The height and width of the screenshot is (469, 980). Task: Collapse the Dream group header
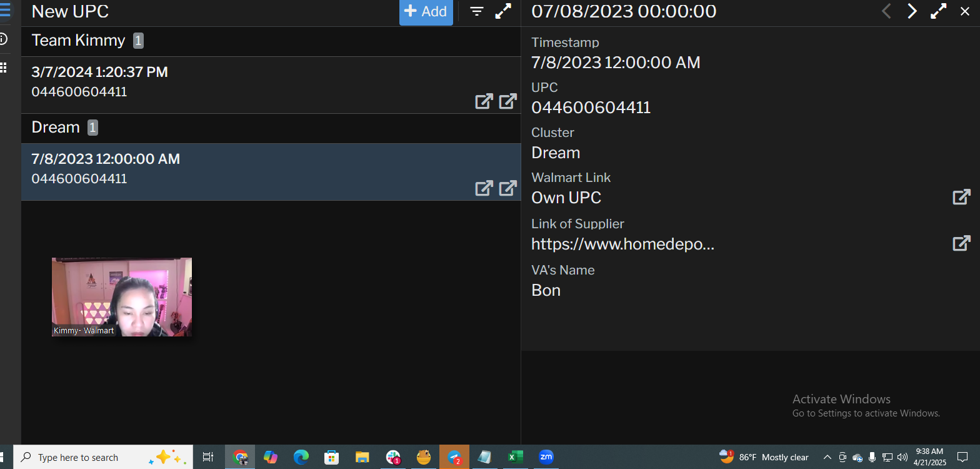pos(56,128)
